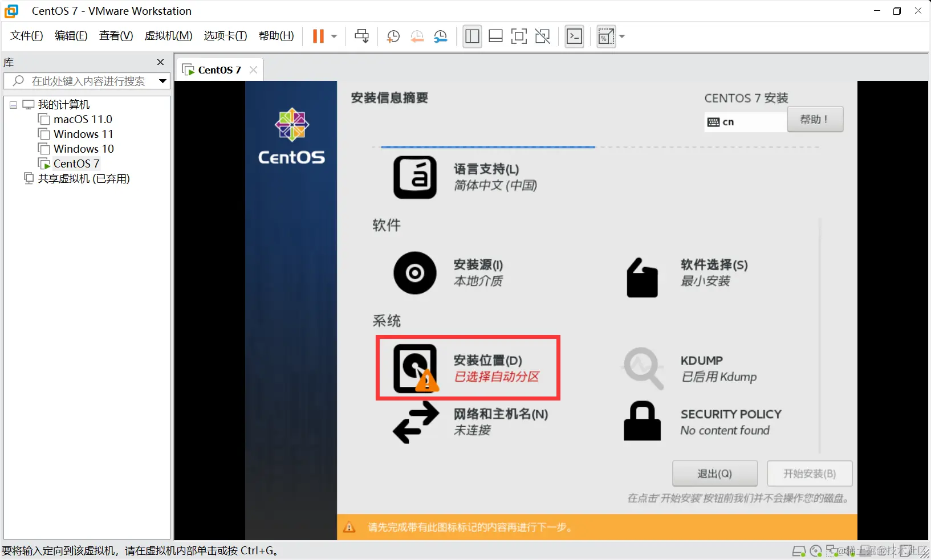This screenshot has width=931, height=560.
Task: Select the CentOS 7 entry in library
Action: pyautogui.click(x=76, y=163)
